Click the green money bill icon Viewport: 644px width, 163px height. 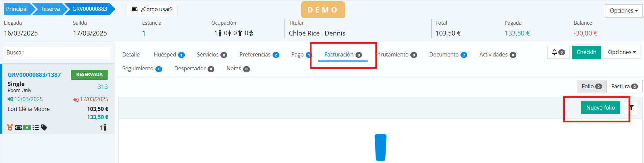click(27, 127)
